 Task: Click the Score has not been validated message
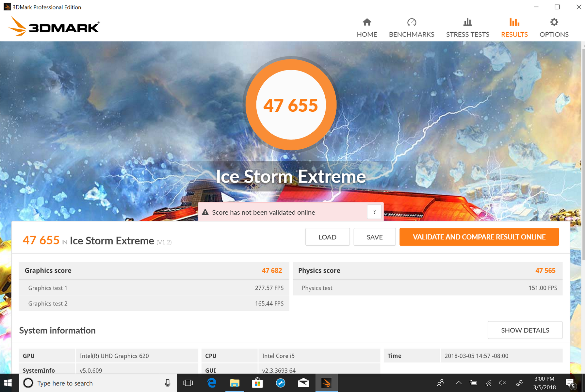point(264,212)
